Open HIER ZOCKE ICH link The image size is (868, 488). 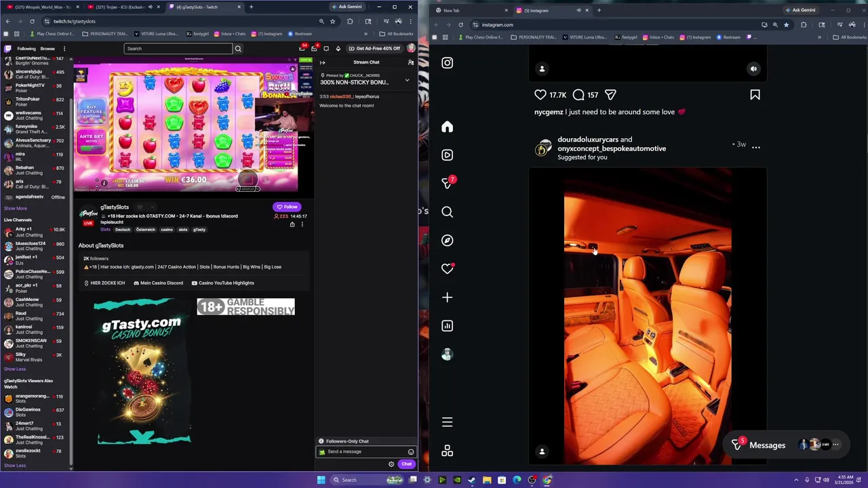click(x=104, y=283)
